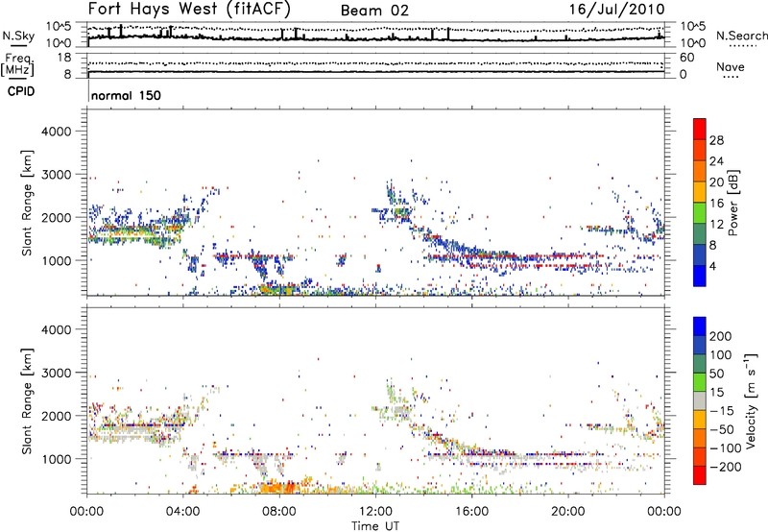Click the '3000' tick in the Power panel
This screenshot has width=768, height=532.
point(57,175)
